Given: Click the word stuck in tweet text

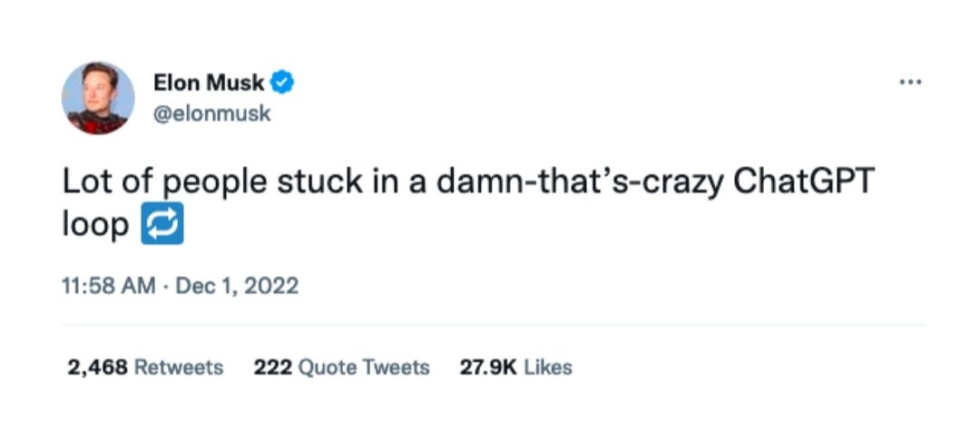Looking at the screenshot, I should (x=318, y=181).
